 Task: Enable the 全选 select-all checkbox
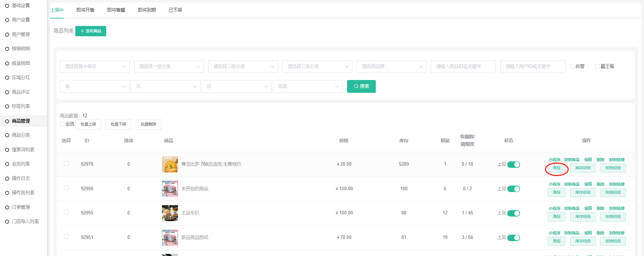pos(62,124)
